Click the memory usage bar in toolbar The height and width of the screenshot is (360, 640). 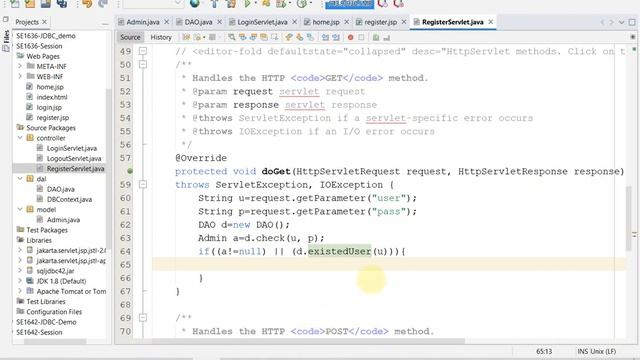[x=349, y=4]
